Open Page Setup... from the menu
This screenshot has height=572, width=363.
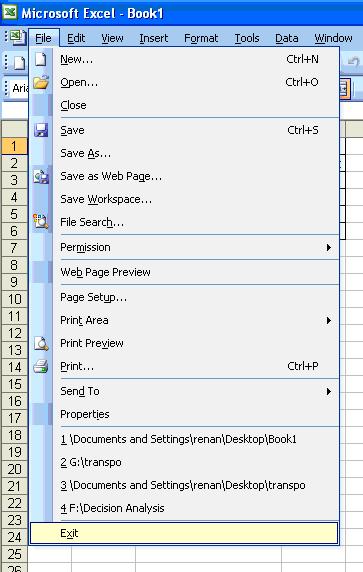coord(185,297)
